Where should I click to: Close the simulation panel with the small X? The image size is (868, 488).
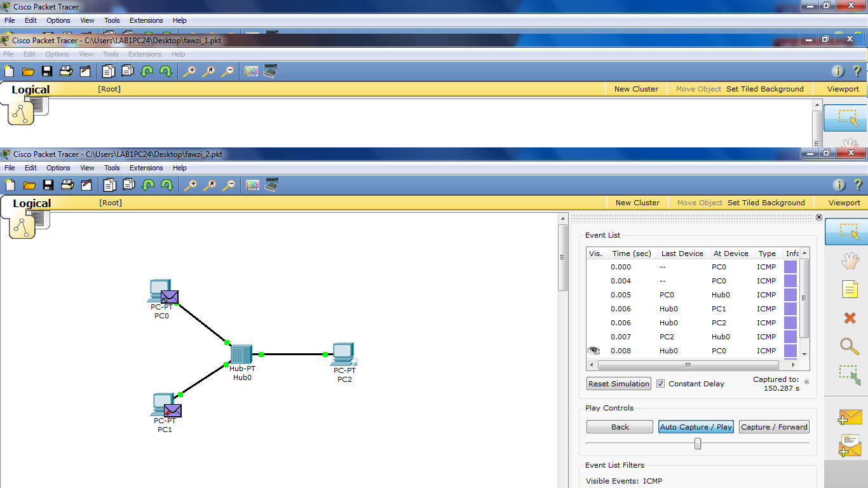tap(818, 217)
